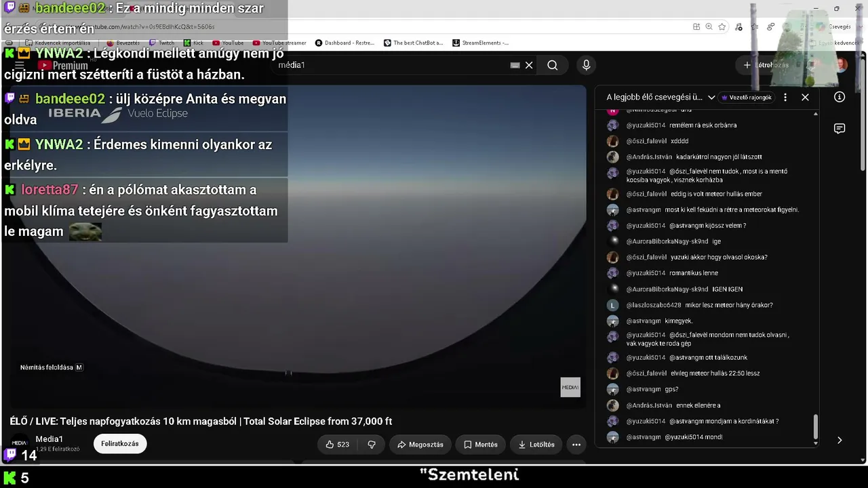Click the live video title text

point(201,421)
